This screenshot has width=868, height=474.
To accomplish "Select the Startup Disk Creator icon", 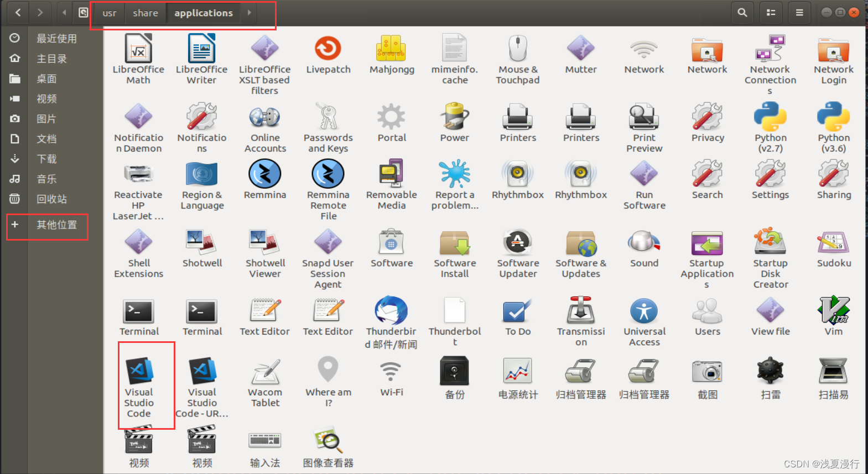I will (x=770, y=242).
